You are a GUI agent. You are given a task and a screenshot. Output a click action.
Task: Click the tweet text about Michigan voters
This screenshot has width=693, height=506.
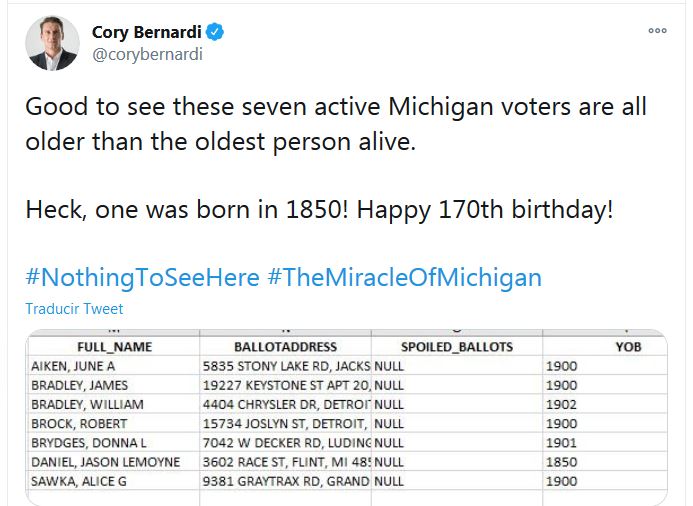(335, 123)
